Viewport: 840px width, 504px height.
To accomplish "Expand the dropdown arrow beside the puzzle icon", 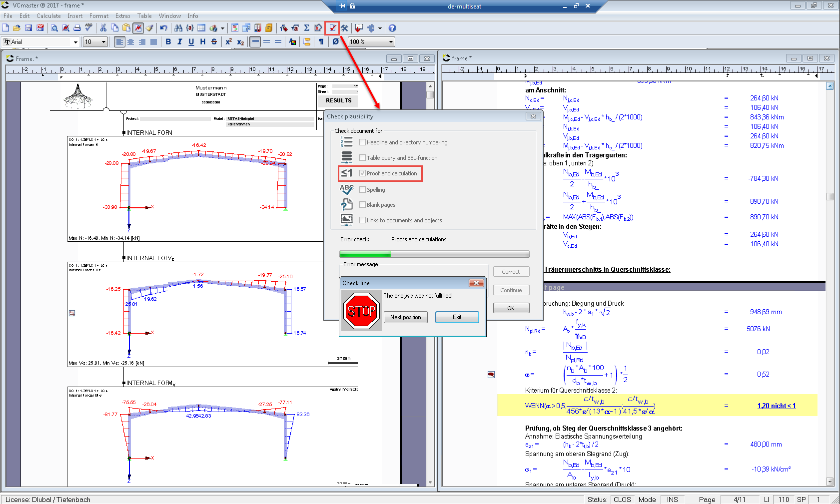I will pos(380,28).
